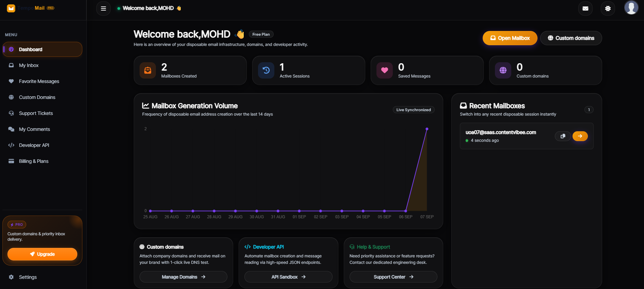This screenshot has width=644, height=289.
Task: Open the API Sandbox link
Action: coord(288,277)
